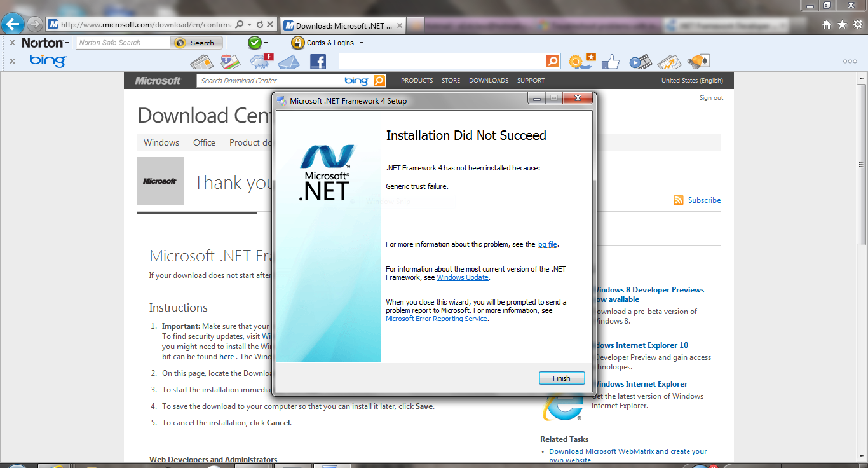Open 'Windows 8 Developer Previews now available' link

click(648, 294)
